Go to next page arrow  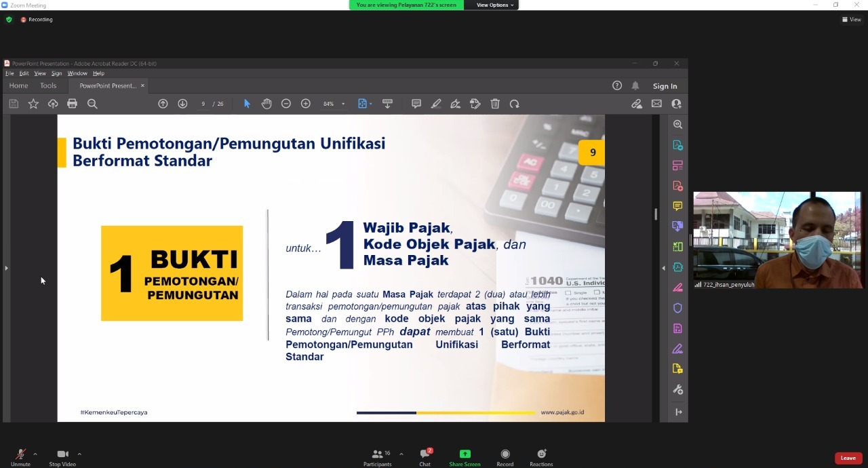coord(182,104)
